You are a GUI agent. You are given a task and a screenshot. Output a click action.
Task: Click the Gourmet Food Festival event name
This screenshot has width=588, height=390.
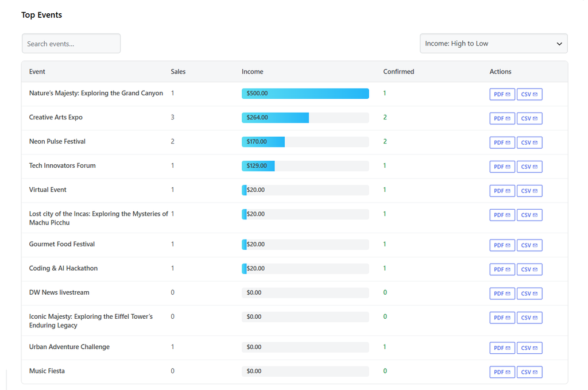(x=62, y=244)
